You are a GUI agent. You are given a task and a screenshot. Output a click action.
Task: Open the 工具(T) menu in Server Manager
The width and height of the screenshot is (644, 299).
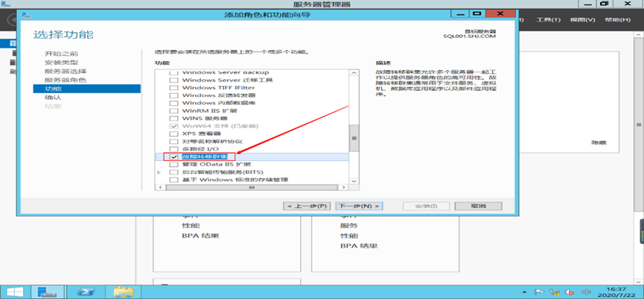point(548,19)
